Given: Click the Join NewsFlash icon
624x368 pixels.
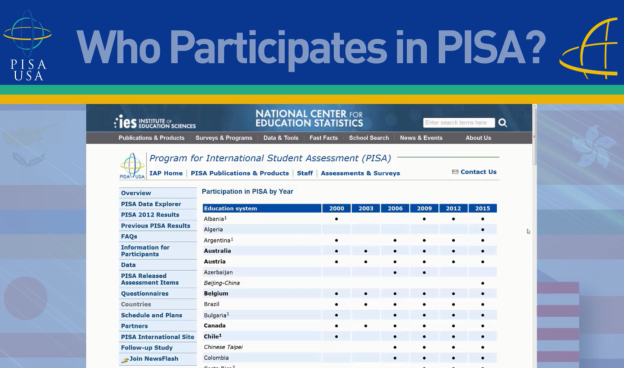Looking at the screenshot, I should pyautogui.click(x=125, y=359).
